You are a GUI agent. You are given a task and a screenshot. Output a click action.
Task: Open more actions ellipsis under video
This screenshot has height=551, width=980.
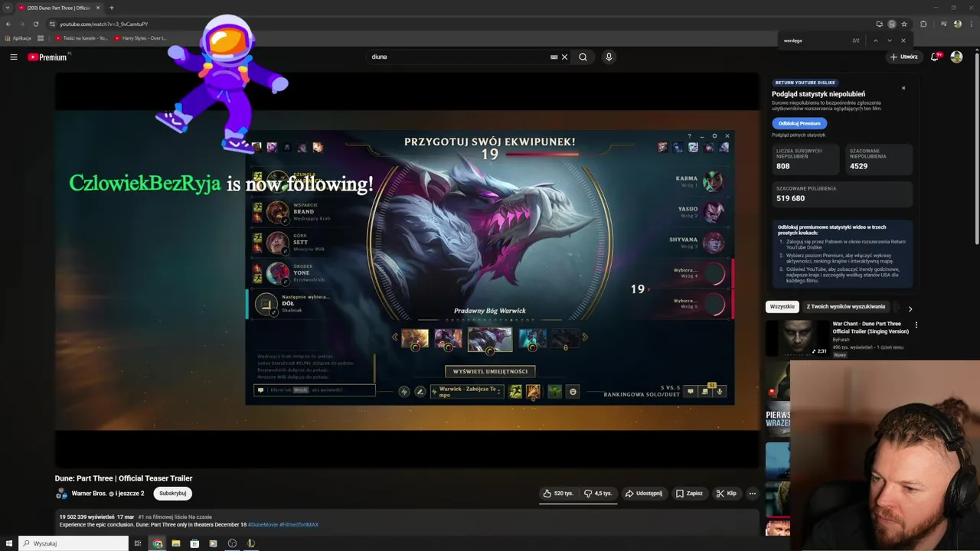click(752, 494)
